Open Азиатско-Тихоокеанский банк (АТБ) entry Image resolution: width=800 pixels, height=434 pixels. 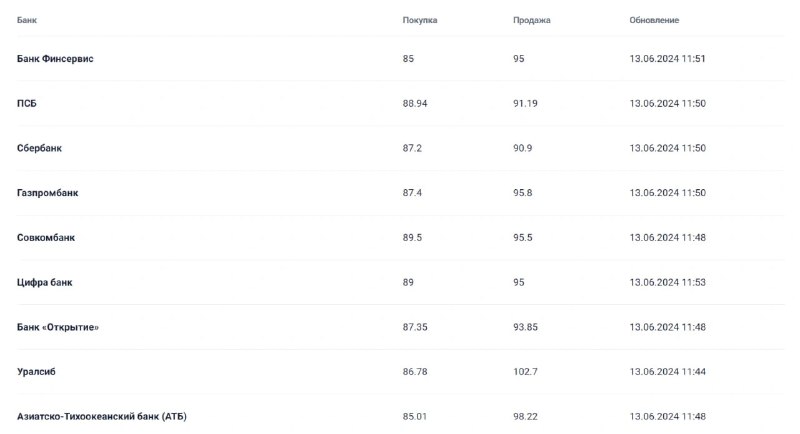102,417
